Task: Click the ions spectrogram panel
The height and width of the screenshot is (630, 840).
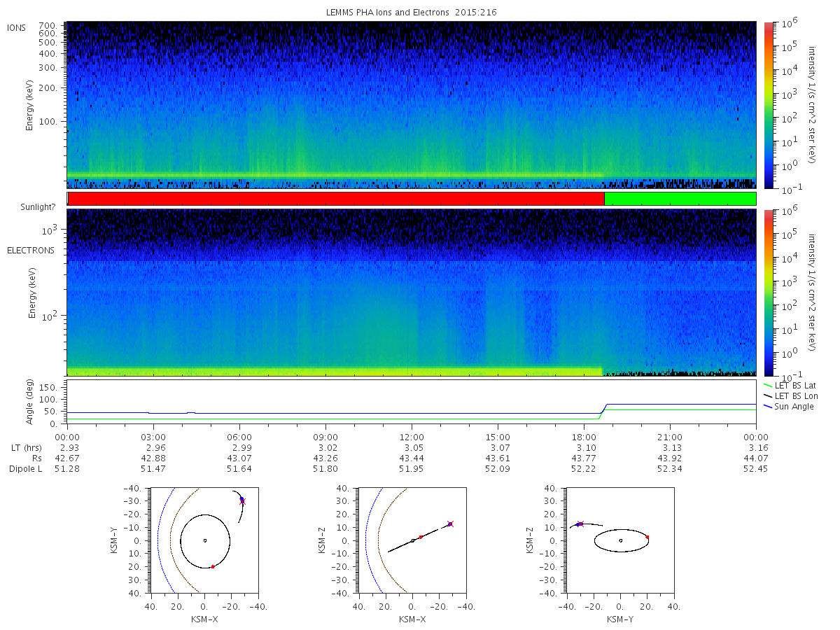Action: click(x=412, y=105)
